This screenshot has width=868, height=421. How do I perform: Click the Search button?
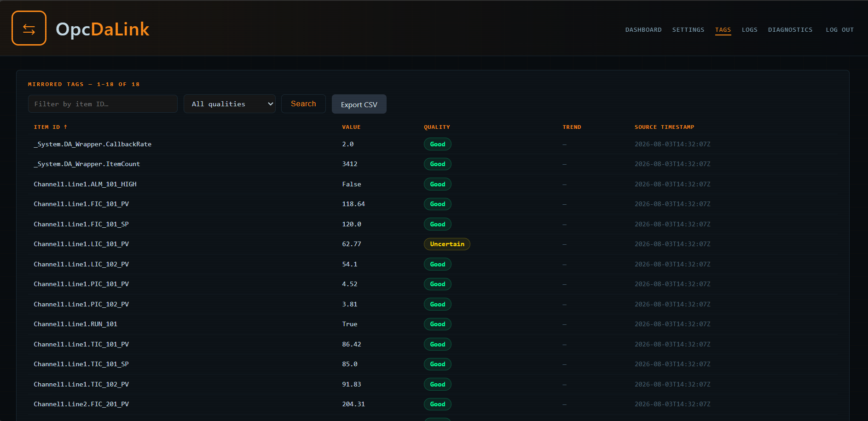[x=303, y=104]
